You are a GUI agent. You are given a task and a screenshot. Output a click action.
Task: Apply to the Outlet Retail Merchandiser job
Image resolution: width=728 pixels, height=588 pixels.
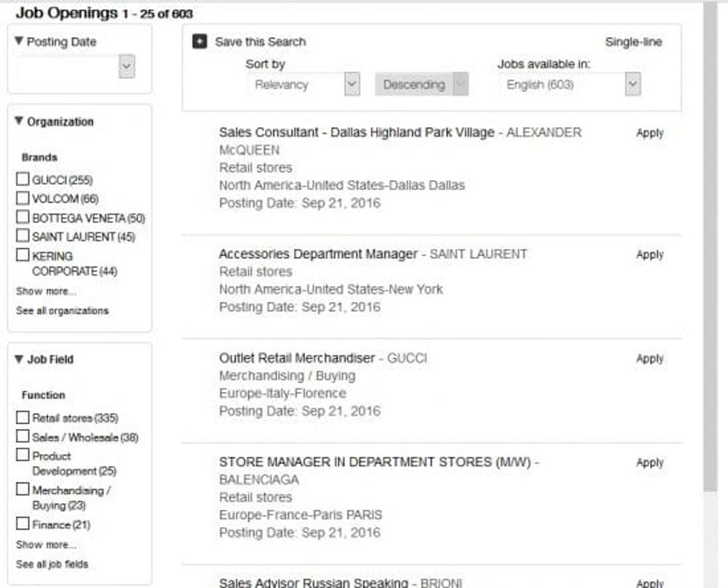click(x=650, y=359)
